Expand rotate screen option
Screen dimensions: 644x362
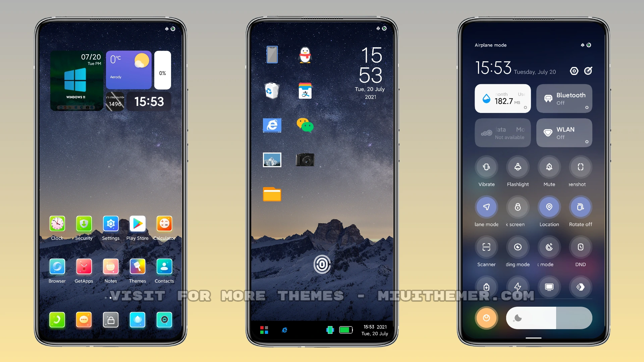tap(581, 207)
